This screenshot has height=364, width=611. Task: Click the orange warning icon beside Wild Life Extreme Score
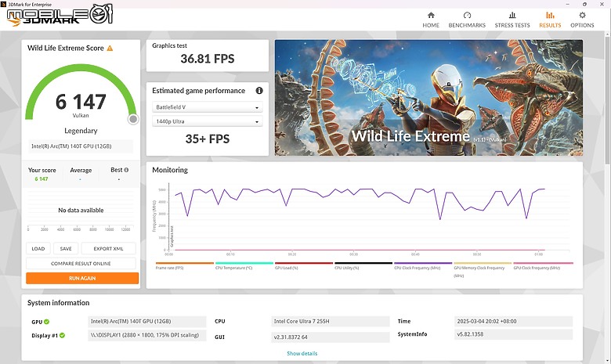pyautogui.click(x=110, y=49)
